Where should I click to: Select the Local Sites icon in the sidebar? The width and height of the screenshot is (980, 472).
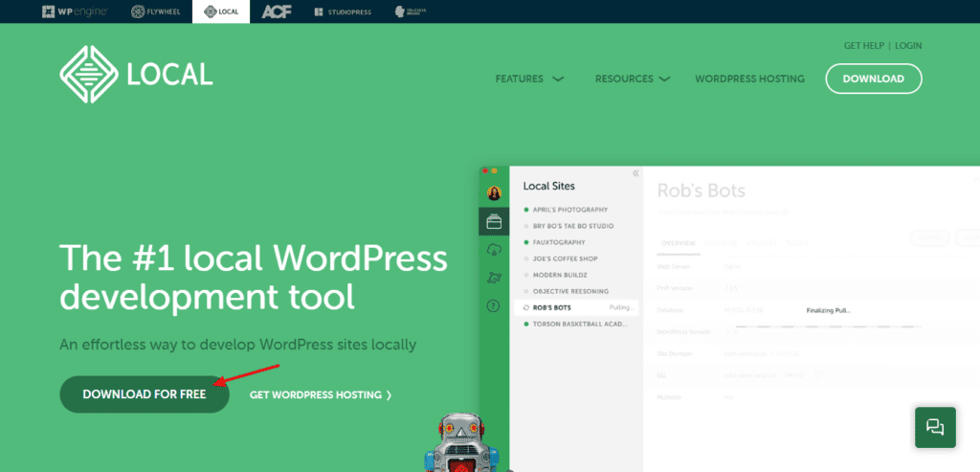494,222
